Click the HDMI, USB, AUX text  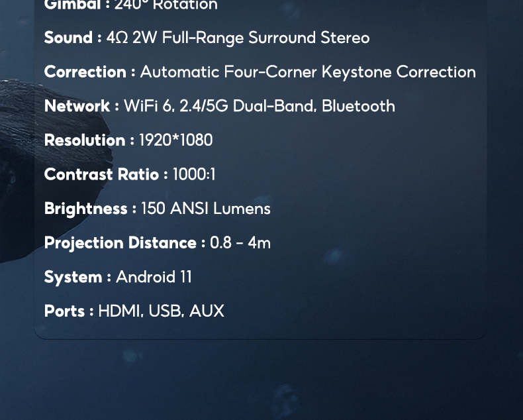(x=161, y=311)
